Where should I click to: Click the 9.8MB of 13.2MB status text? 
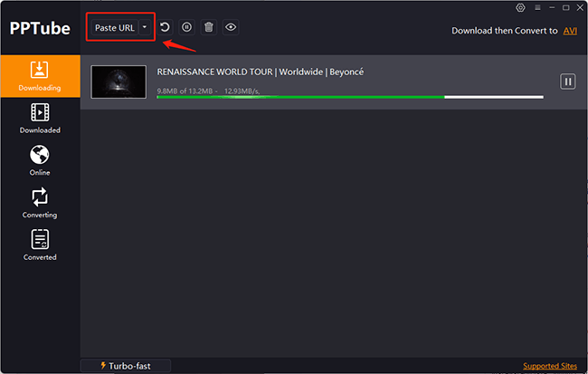point(185,91)
